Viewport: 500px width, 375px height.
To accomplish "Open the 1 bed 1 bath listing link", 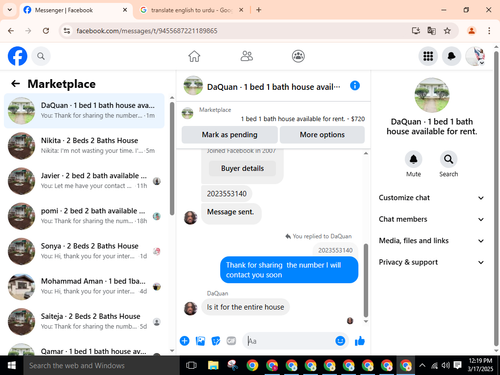I will (x=303, y=119).
